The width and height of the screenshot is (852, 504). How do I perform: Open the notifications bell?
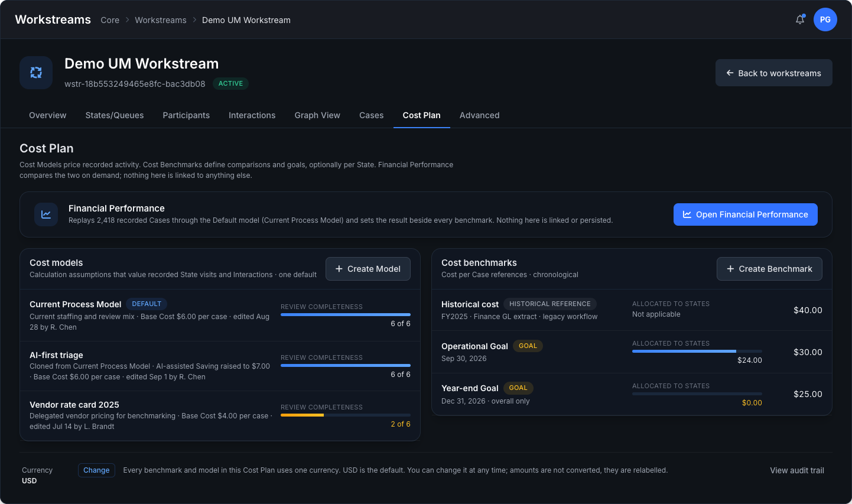(x=800, y=19)
